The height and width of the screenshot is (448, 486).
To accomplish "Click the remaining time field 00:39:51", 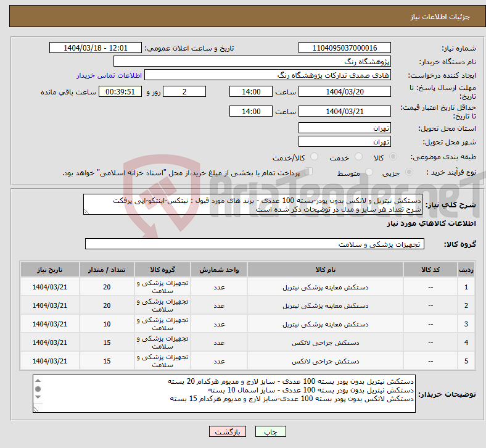I will tap(120, 92).
